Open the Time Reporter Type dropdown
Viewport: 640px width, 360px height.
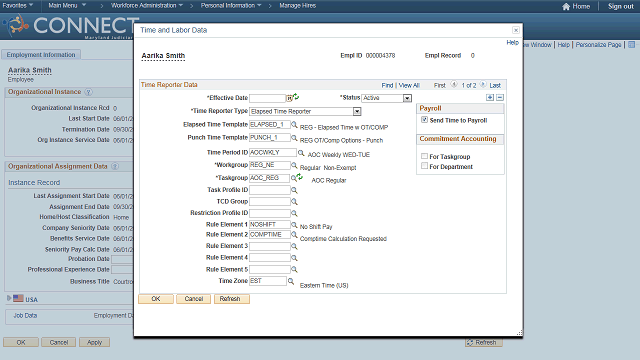click(357, 111)
